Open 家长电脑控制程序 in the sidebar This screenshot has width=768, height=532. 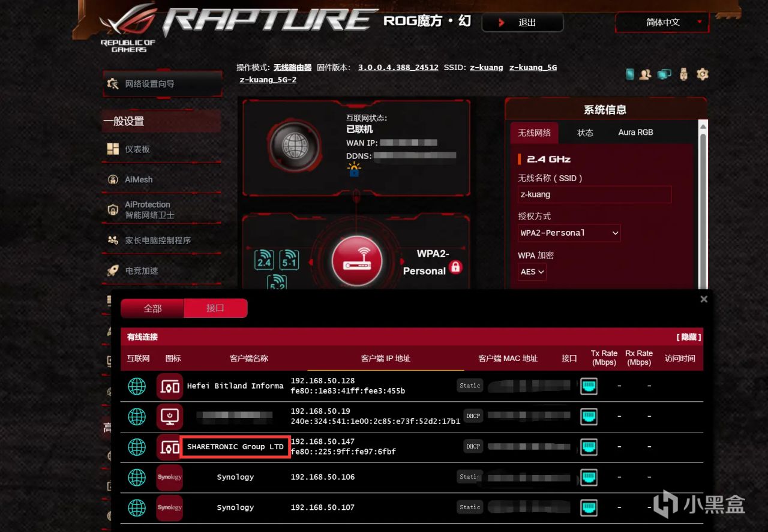coord(162,240)
